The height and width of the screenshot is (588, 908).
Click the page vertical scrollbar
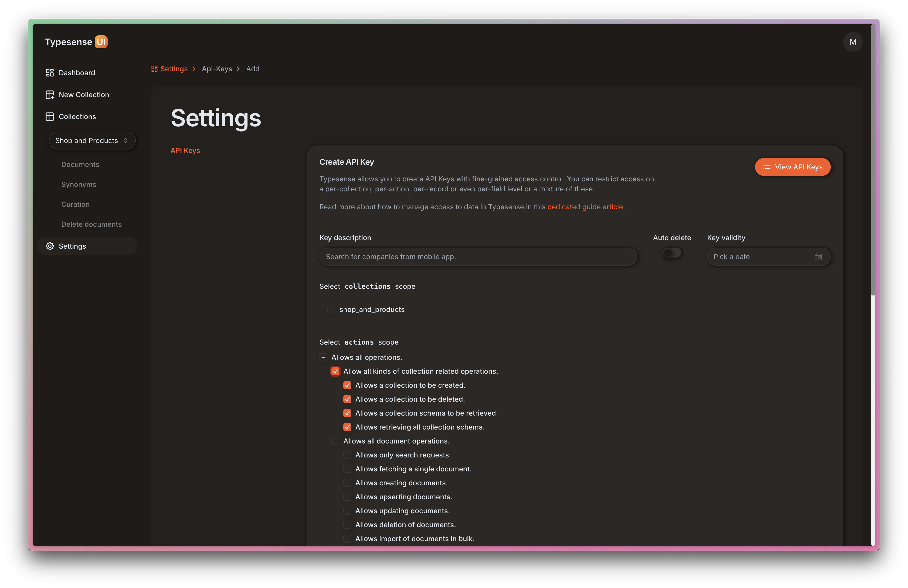pos(873,160)
